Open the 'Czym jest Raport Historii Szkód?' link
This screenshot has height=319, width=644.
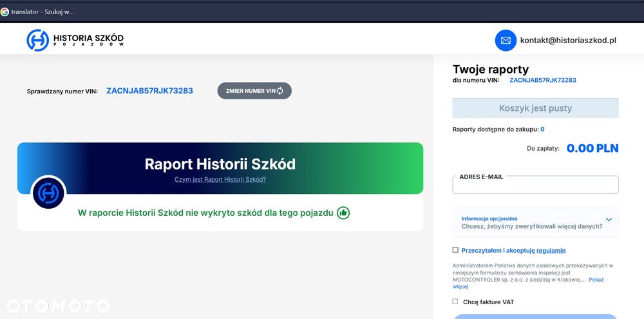[220, 180]
